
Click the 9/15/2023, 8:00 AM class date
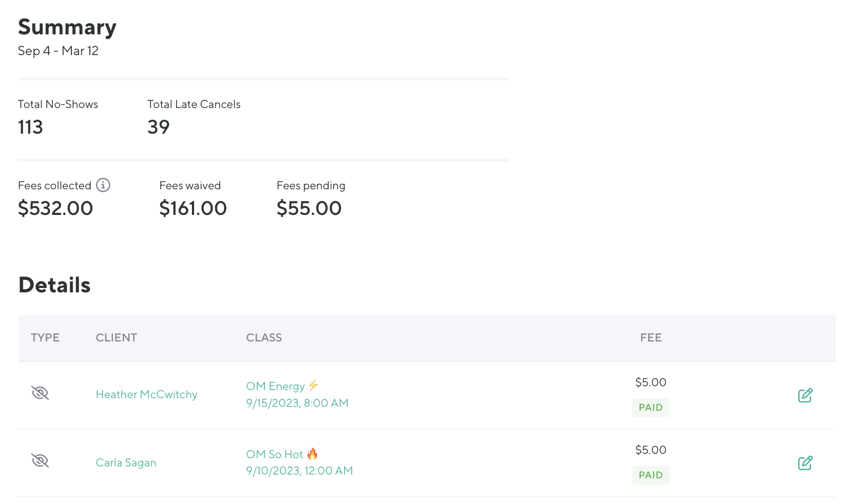pyautogui.click(x=297, y=403)
